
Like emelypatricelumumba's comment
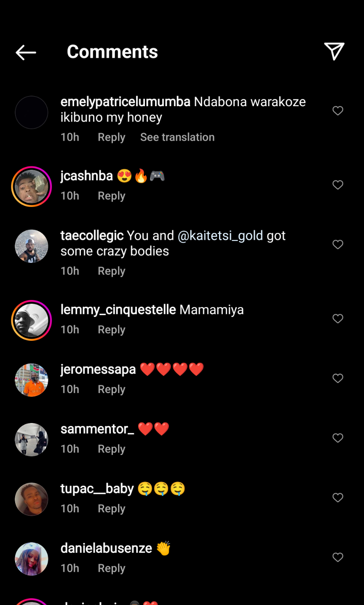338,111
